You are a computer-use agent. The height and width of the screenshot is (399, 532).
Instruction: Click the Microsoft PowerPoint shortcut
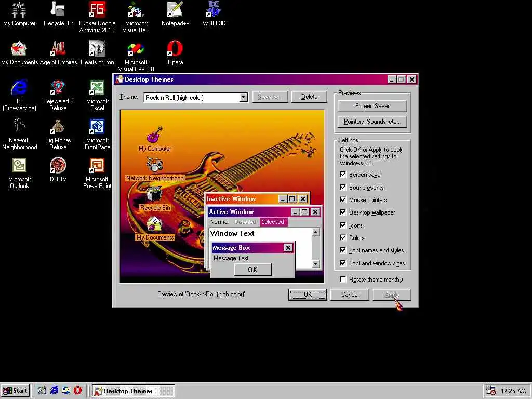[97, 173]
